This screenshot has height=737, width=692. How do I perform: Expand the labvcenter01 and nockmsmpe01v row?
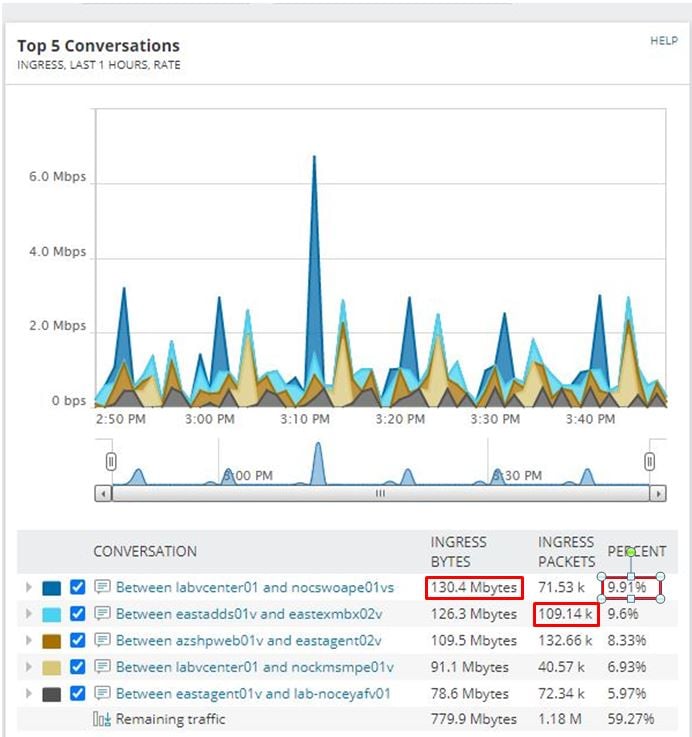(29, 667)
